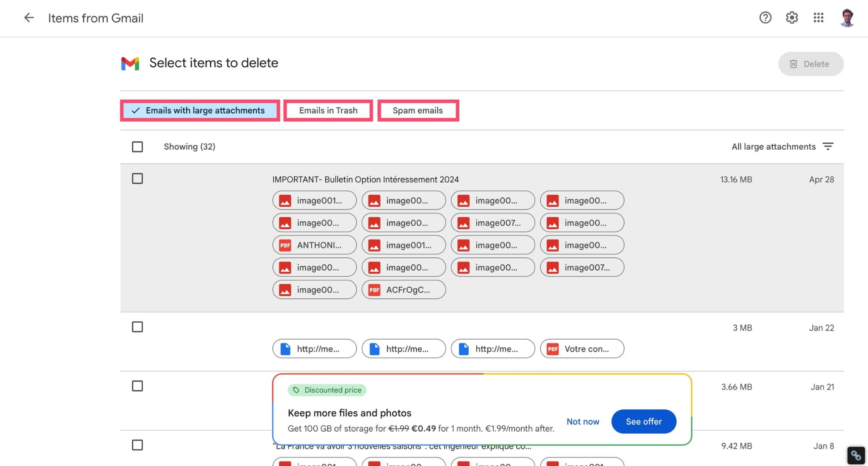Viewport: 868px width, 466px height.
Task: Check the Jan 22 email checkbox
Action: [137, 327]
